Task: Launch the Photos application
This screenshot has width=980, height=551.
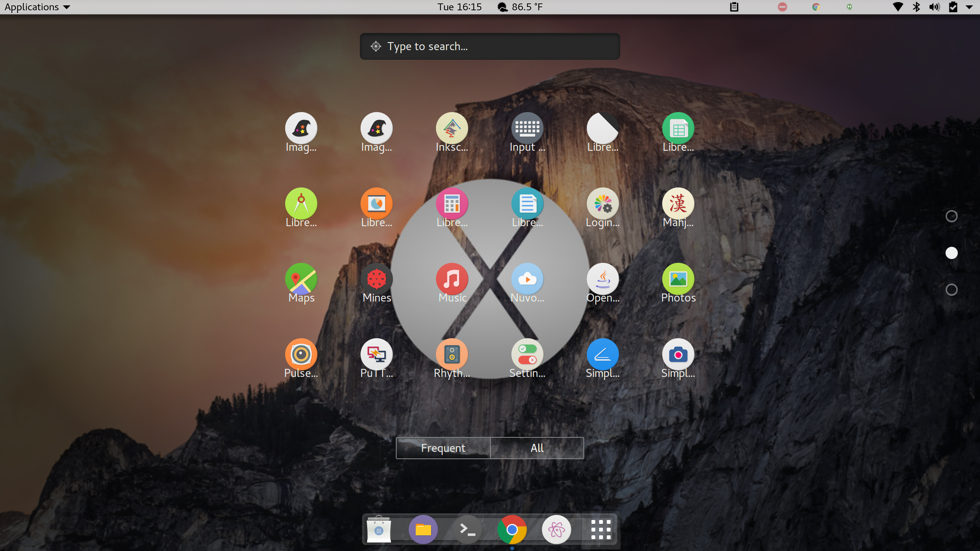Action: click(x=678, y=279)
